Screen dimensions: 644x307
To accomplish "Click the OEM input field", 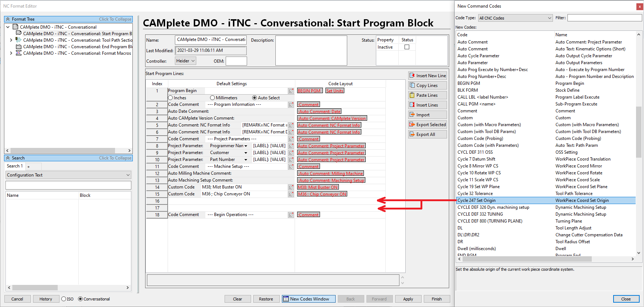I will pos(236,61).
